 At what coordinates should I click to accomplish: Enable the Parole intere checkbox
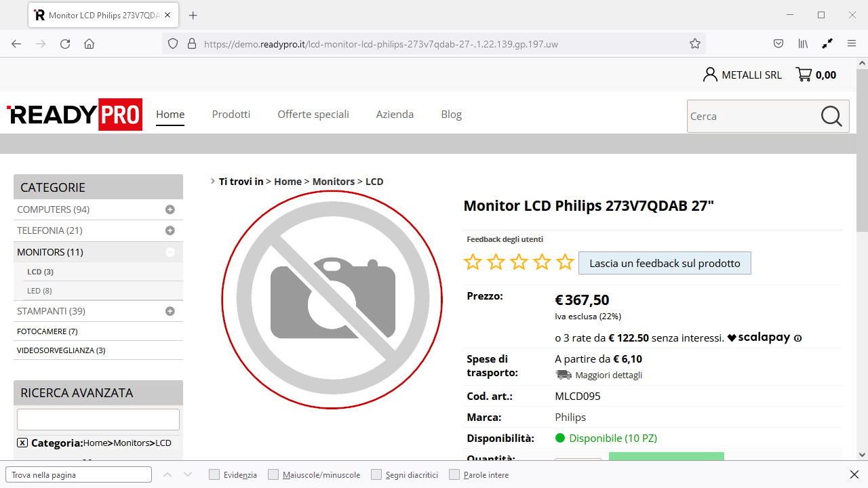[x=454, y=474]
